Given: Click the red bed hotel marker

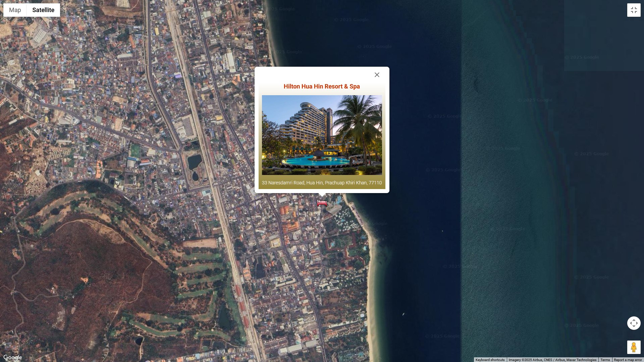Looking at the screenshot, I should 322,203.
